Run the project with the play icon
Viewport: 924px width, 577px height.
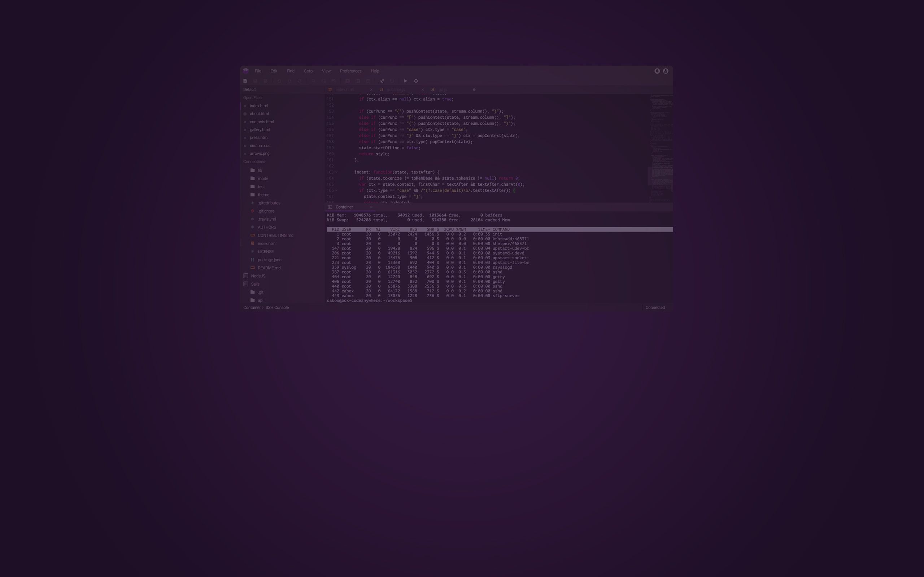click(405, 81)
